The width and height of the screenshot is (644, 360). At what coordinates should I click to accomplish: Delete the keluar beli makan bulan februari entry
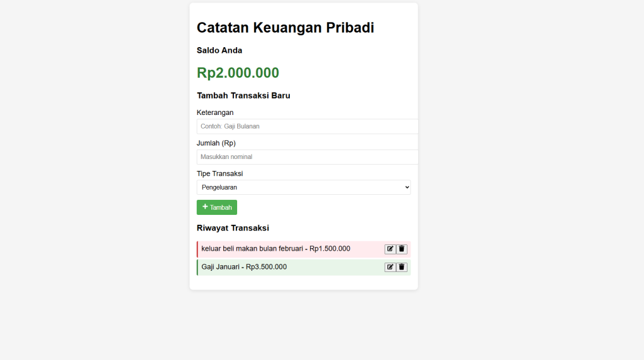click(402, 249)
